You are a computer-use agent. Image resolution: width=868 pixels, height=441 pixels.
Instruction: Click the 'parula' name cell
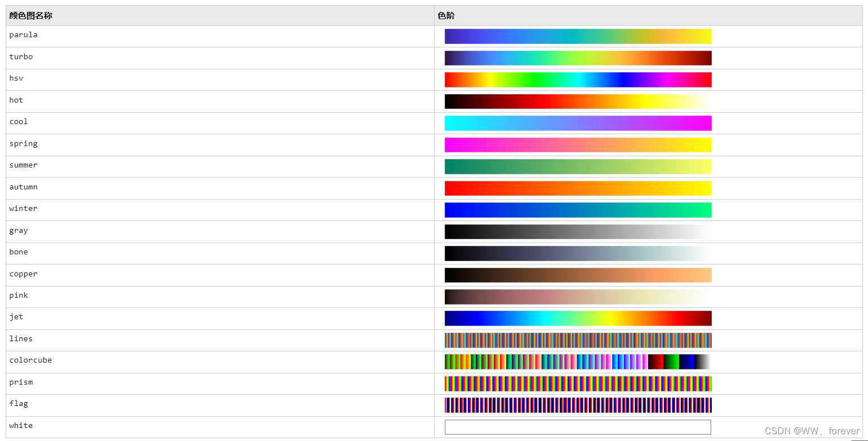point(220,36)
